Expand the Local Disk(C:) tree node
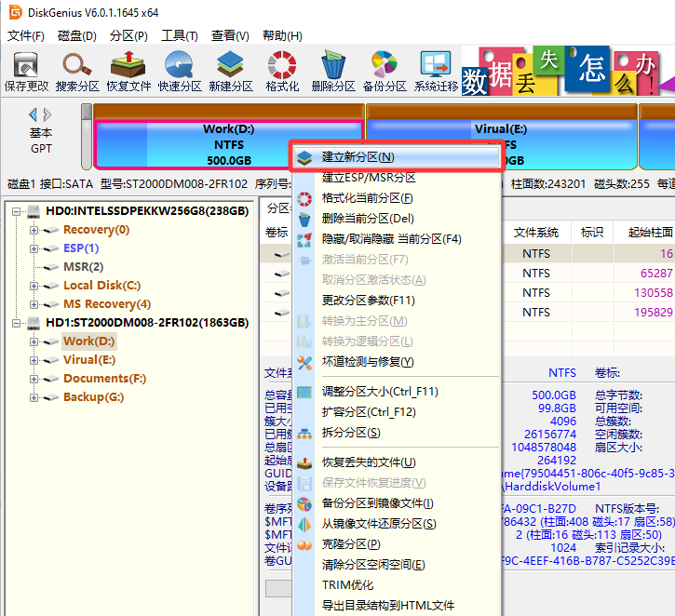Viewport: 675px width, 616px height. pyautogui.click(x=34, y=286)
